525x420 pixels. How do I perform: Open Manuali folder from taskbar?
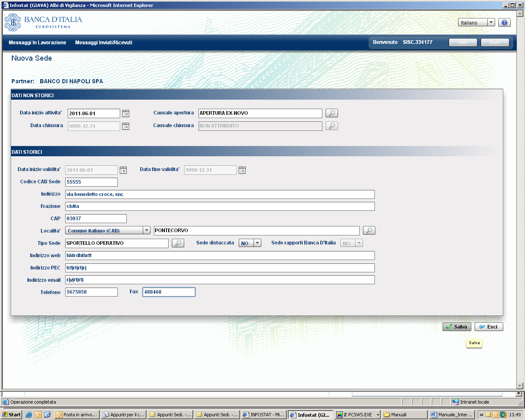[404, 415]
